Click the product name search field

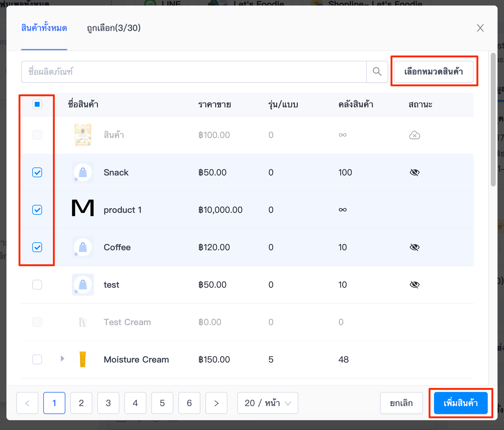coord(194,72)
